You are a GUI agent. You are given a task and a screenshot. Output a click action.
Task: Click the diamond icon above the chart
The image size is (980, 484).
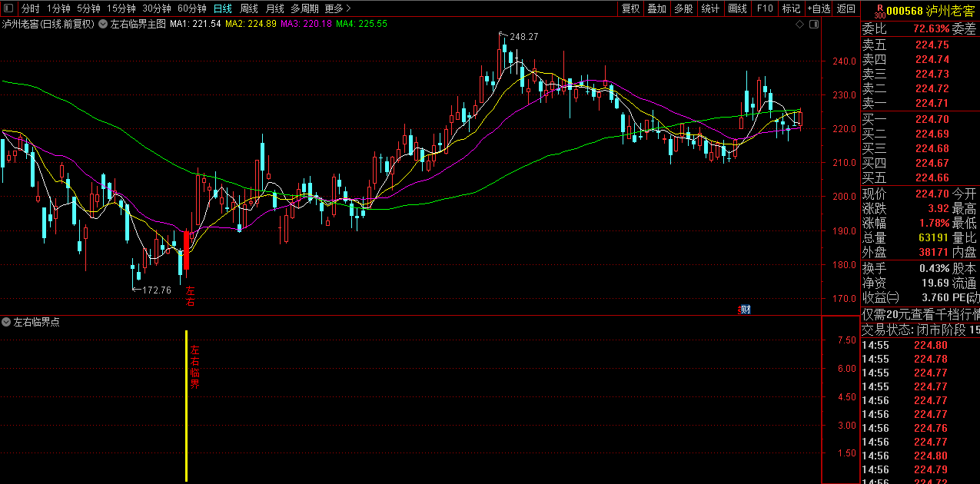(x=800, y=25)
